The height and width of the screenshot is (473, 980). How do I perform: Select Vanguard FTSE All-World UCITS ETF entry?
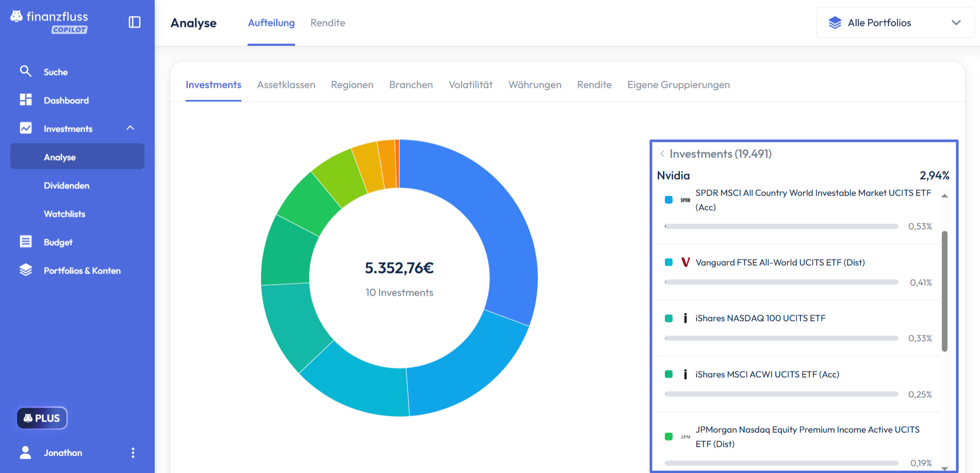[x=780, y=263]
